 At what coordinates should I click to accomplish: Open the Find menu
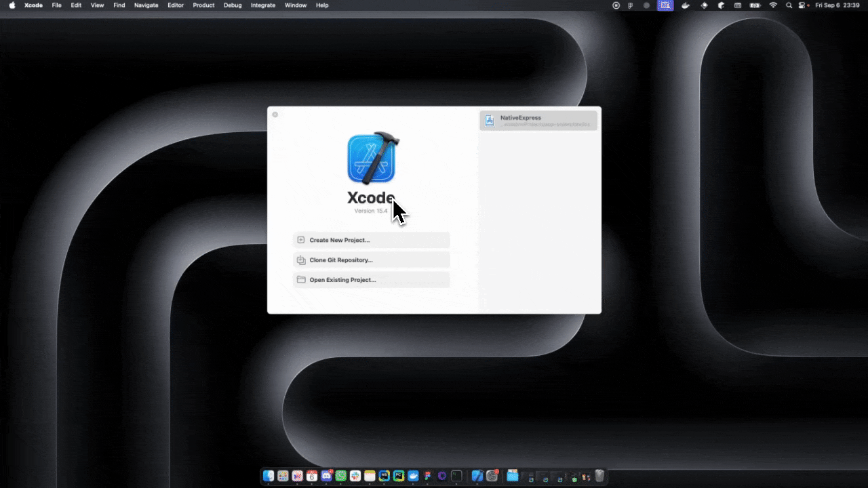pyautogui.click(x=119, y=5)
